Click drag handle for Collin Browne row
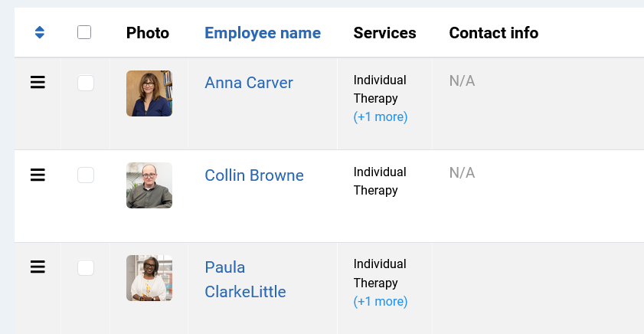644x334 pixels. (38, 175)
